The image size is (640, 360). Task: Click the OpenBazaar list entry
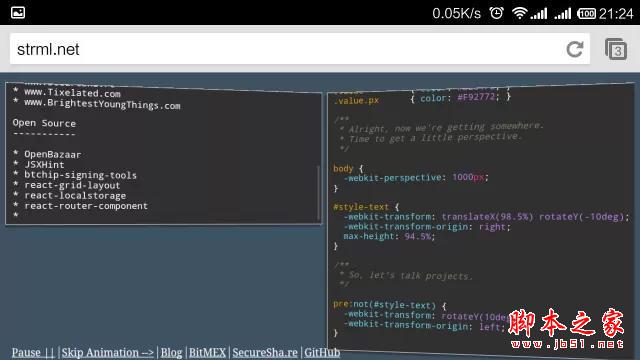coord(53,155)
